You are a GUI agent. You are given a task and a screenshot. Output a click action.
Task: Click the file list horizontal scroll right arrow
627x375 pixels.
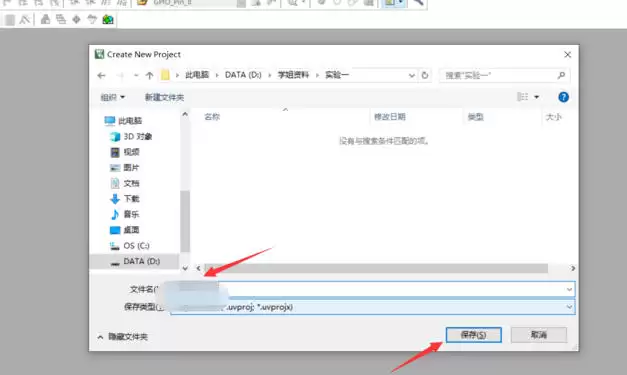point(573,268)
